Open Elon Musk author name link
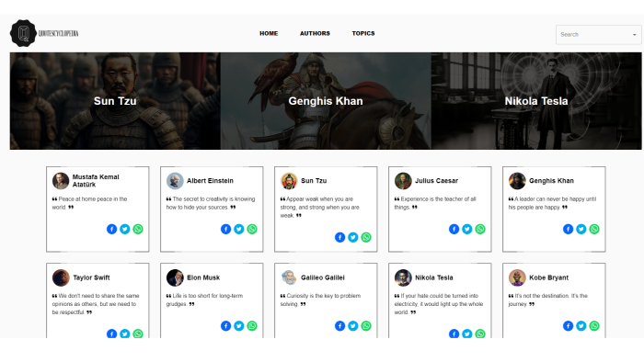 pyautogui.click(x=203, y=277)
